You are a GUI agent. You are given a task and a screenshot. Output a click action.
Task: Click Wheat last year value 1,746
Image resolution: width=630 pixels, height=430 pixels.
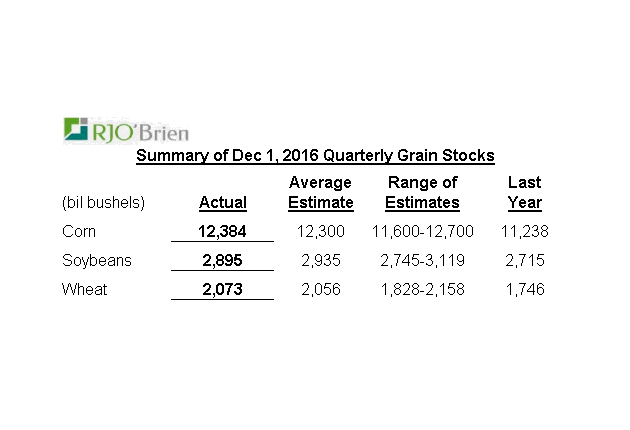(x=525, y=290)
